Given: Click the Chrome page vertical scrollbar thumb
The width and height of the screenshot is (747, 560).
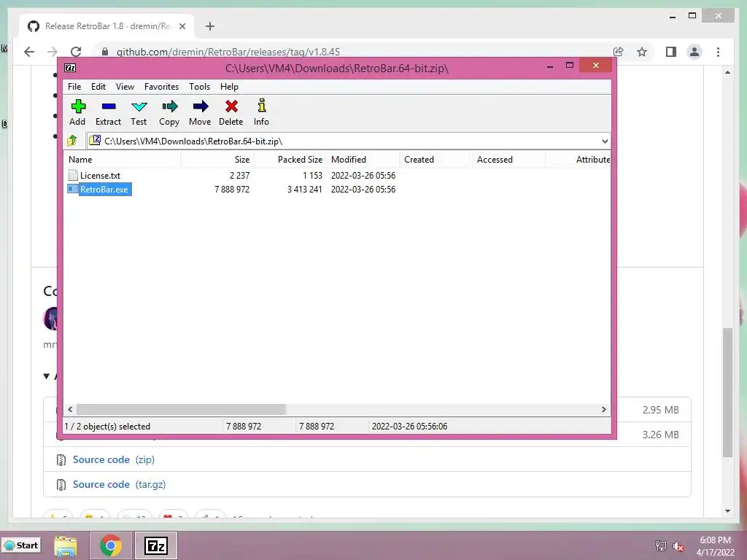Looking at the screenshot, I should tap(727, 393).
